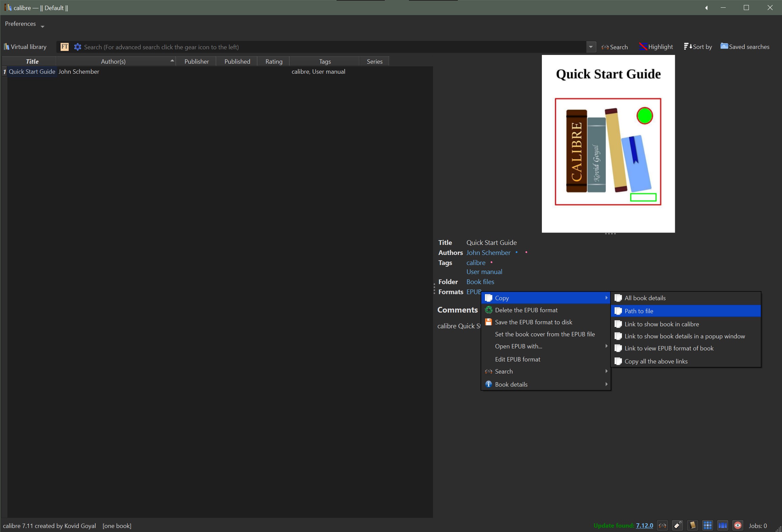
Task: Sort by the Author(s) column header
Action: [114, 61]
